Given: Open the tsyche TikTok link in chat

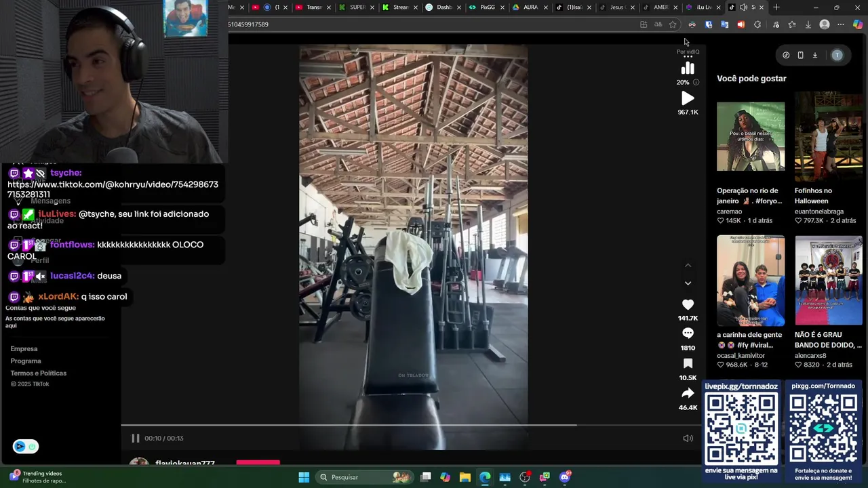Looking at the screenshot, I should pyautogui.click(x=113, y=189).
